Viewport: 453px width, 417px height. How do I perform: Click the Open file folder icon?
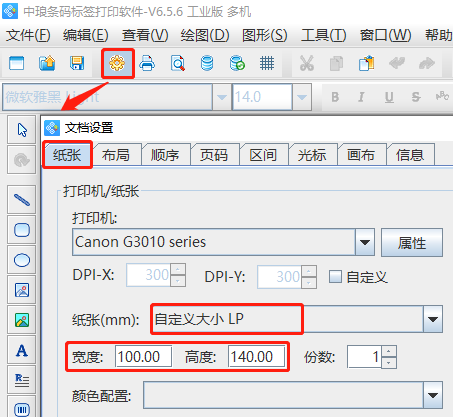click(47, 63)
